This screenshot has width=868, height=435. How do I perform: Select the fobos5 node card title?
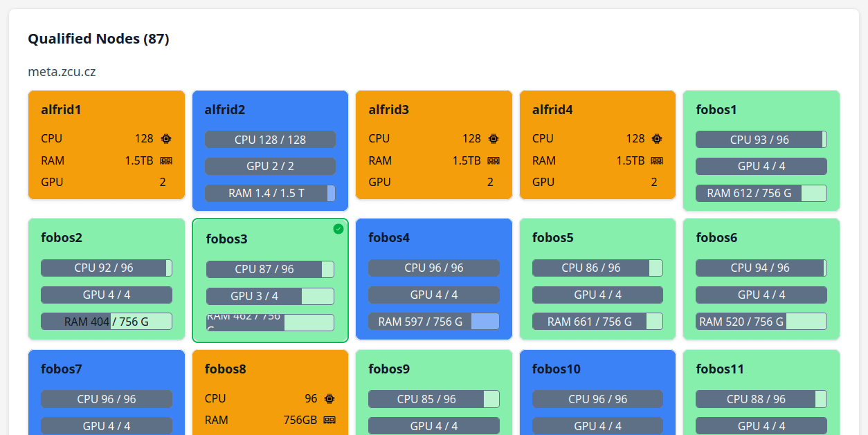[553, 237]
